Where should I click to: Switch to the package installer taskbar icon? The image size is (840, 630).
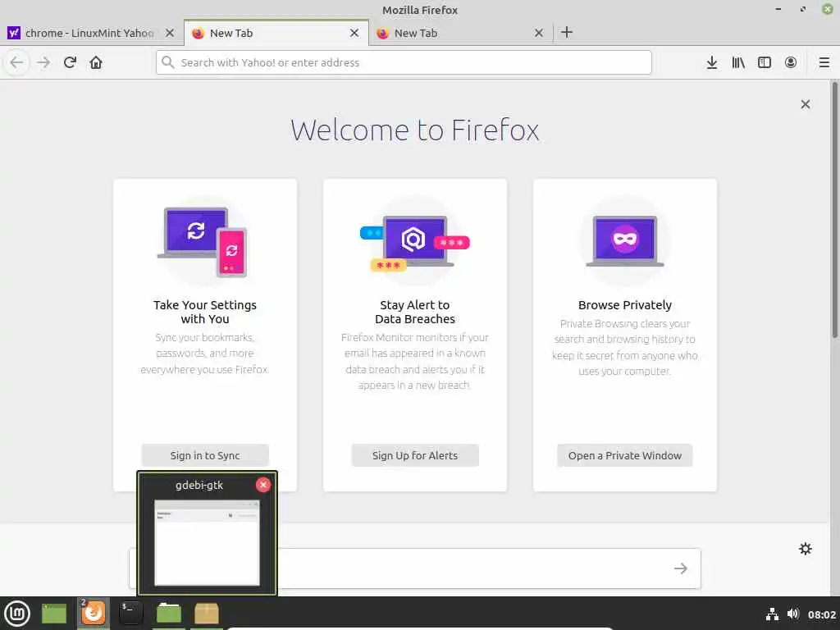pyautogui.click(x=206, y=614)
